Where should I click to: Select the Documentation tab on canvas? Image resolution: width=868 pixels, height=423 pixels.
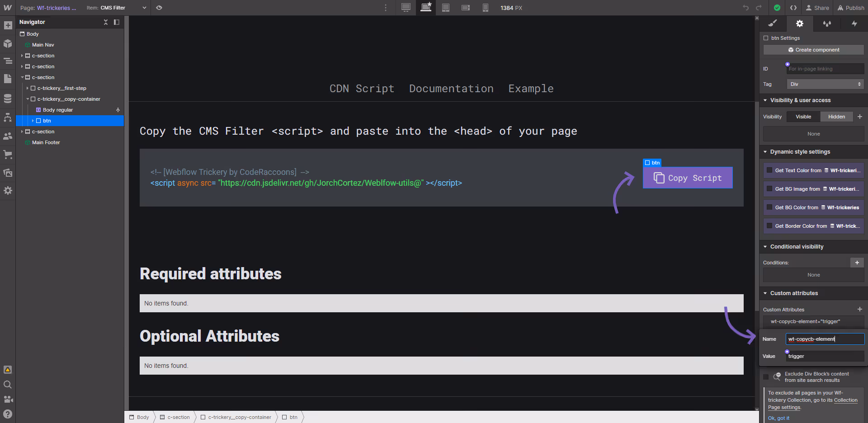tap(451, 89)
